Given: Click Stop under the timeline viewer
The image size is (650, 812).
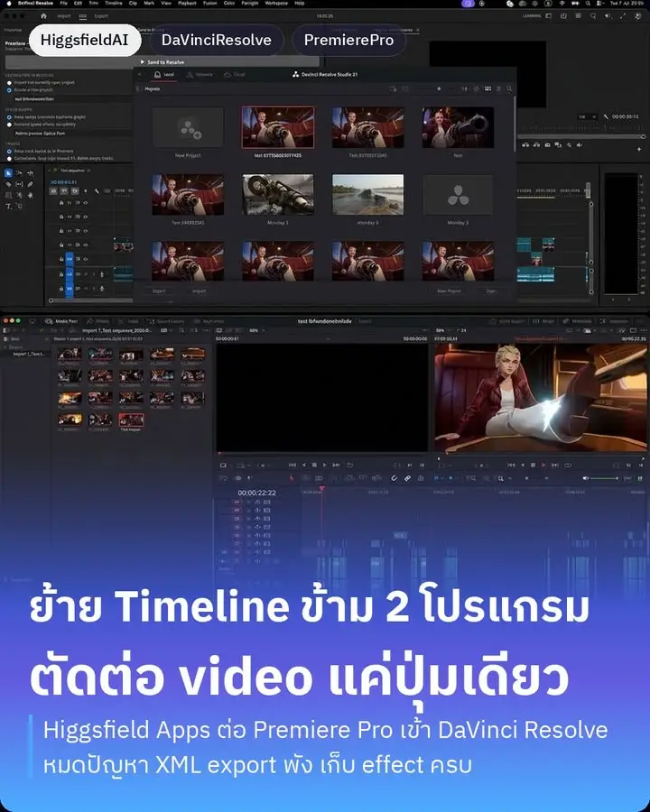Looking at the screenshot, I should click(533, 465).
